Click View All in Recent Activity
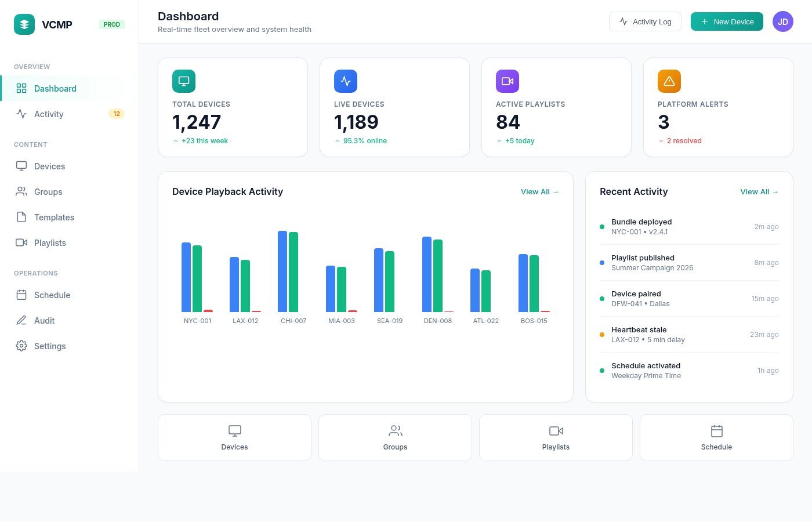 759,192
